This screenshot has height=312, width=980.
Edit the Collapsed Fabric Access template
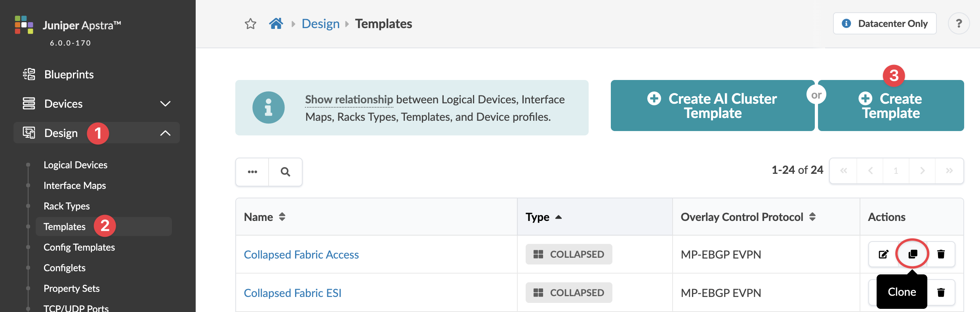tap(883, 254)
